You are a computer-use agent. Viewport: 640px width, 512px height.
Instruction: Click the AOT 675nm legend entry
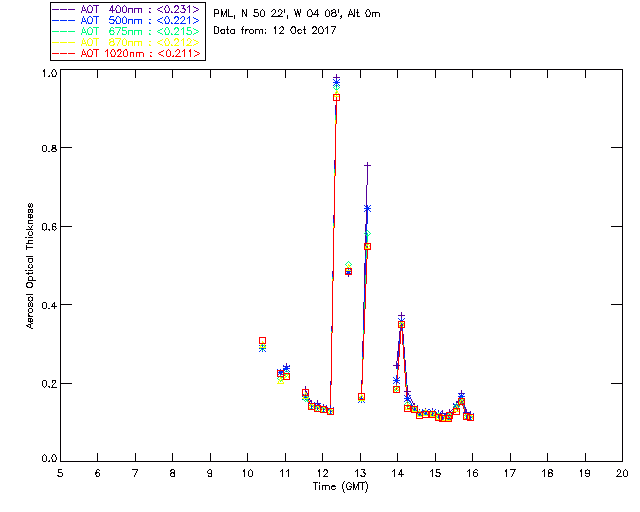pos(126,31)
